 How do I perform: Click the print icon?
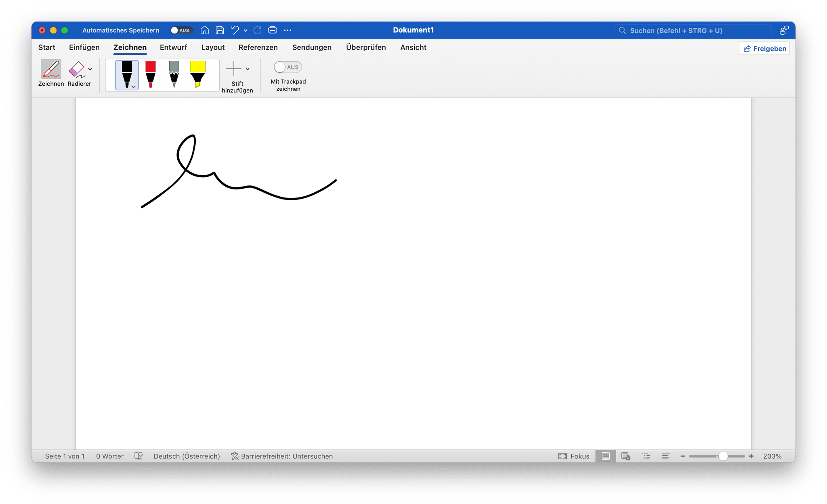click(273, 30)
